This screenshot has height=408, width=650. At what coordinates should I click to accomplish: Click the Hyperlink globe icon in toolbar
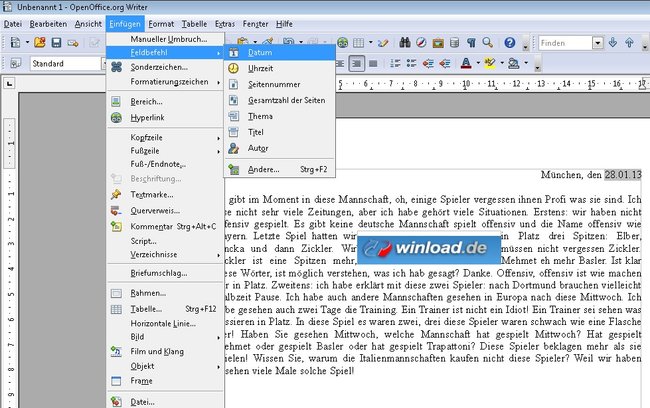pos(342,42)
